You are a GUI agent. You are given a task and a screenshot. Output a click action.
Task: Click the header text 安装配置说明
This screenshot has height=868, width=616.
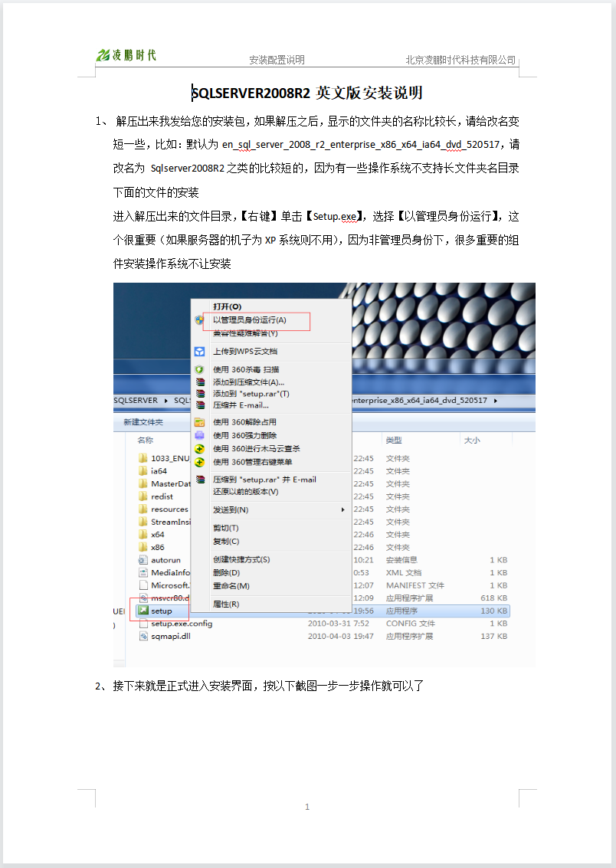[x=277, y=60]
